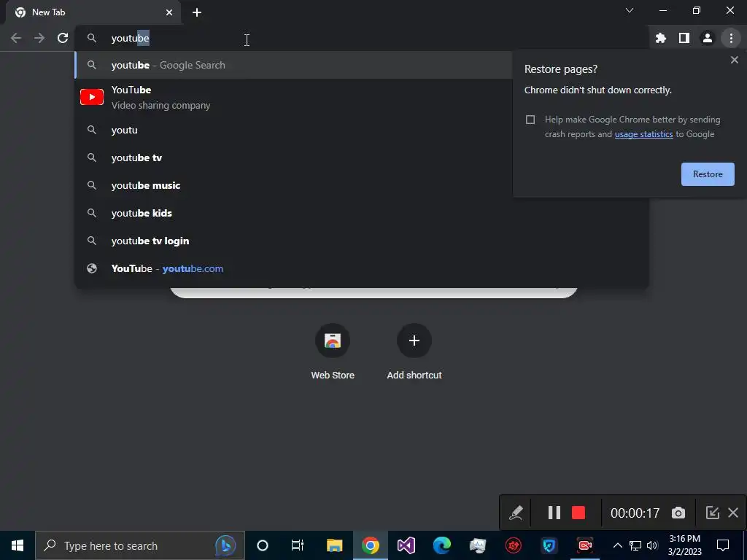The image size is (747, 560).
Task: Stop the recording with the red square
Action: click(x=578, y=513)
